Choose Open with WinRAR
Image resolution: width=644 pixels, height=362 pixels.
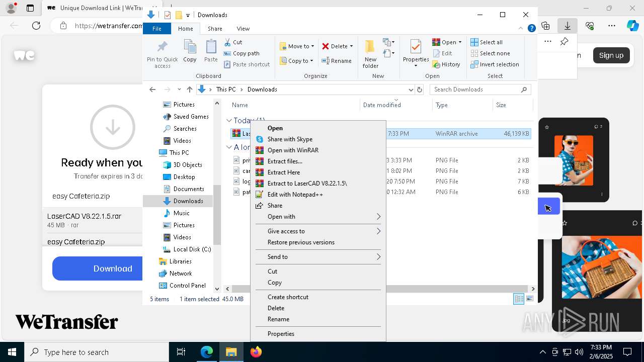318,150
